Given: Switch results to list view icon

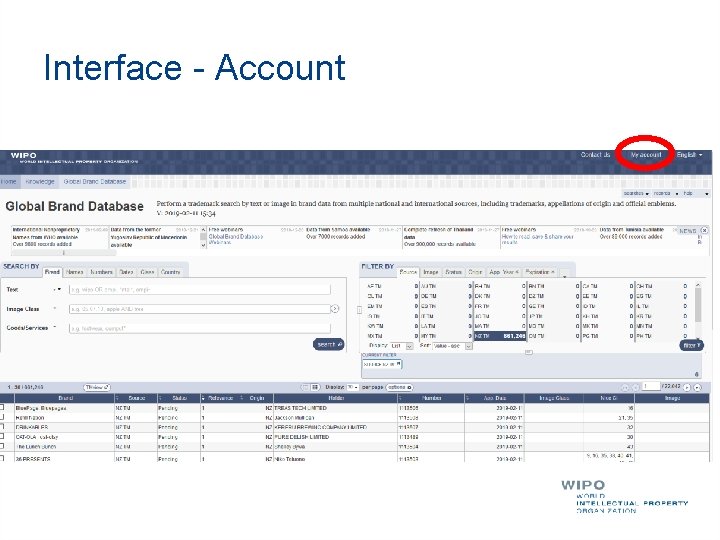Looking at the screenshot, I should tap(304, 388).
